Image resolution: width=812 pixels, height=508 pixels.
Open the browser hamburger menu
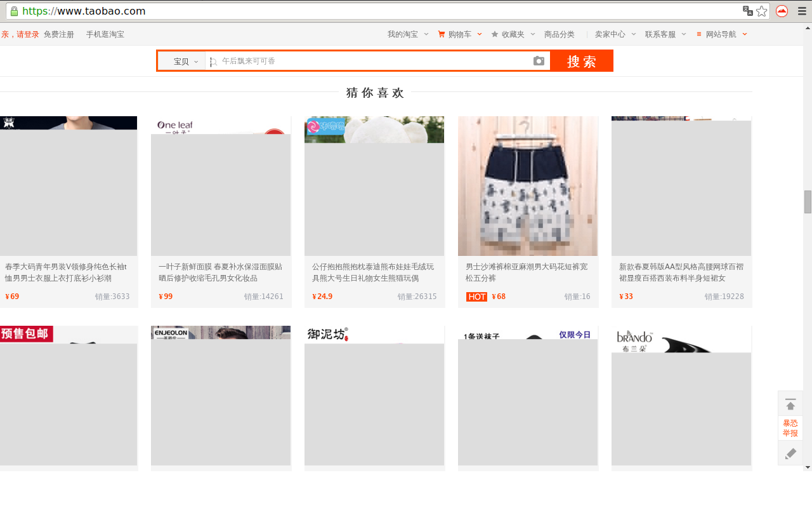point(802,11)
